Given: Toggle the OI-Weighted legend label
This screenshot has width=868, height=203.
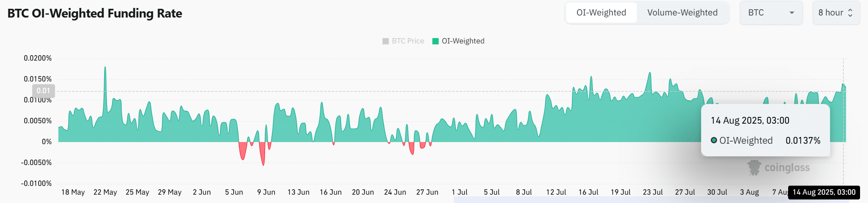Looking at the screenshot, I should click(x=463, y=41).
